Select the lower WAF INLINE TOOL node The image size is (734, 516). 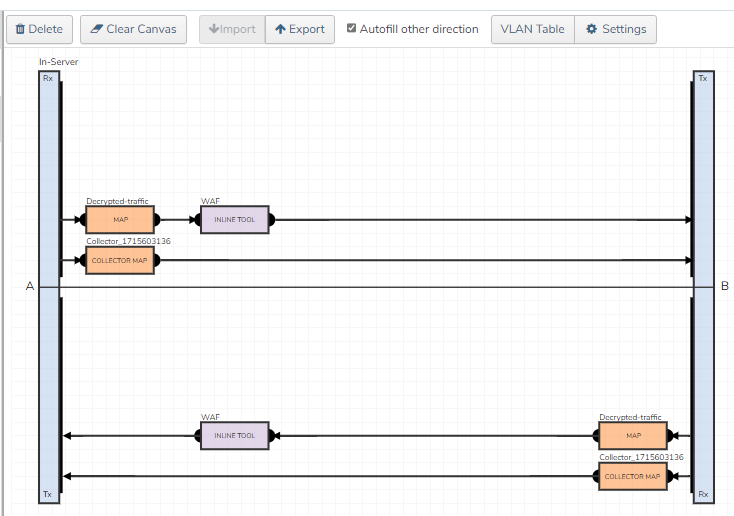pos(235,436)
